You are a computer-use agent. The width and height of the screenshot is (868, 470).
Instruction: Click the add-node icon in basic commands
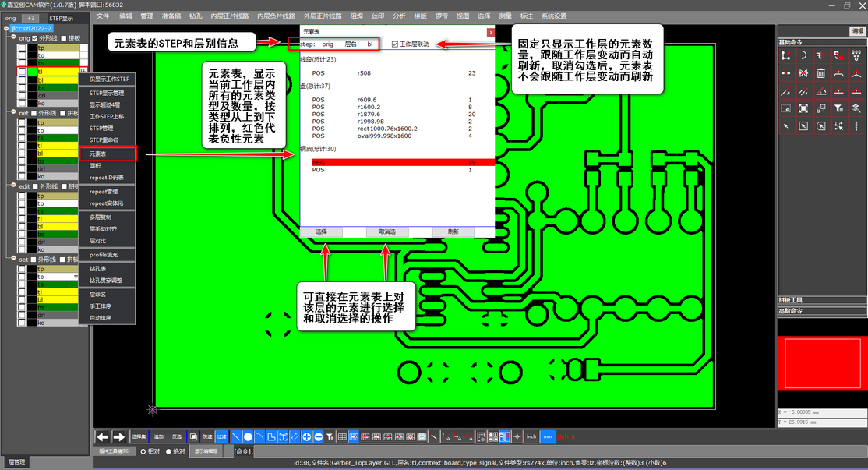[x=785, y=55]
